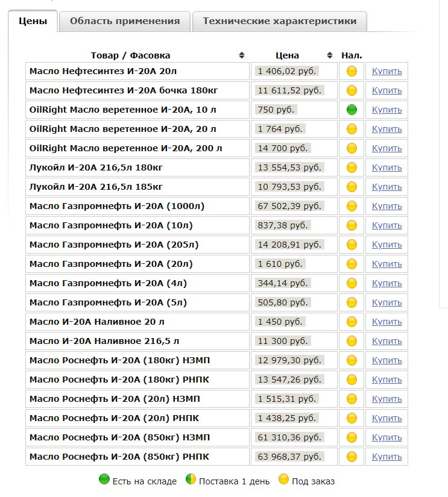Click availability dot for Роснефть (850кг) РНПК
The width and height of the screenshot is (448, 497).
click(352, 457)
